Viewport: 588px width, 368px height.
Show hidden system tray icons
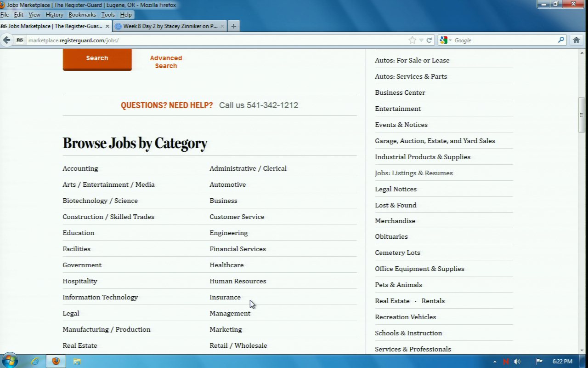(495, 362)
